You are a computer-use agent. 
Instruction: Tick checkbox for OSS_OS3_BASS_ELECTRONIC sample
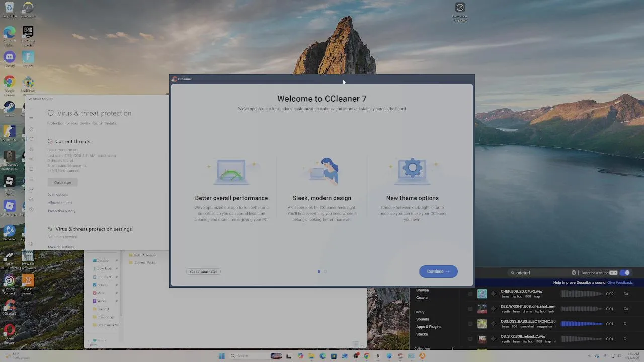coord(470,324)
